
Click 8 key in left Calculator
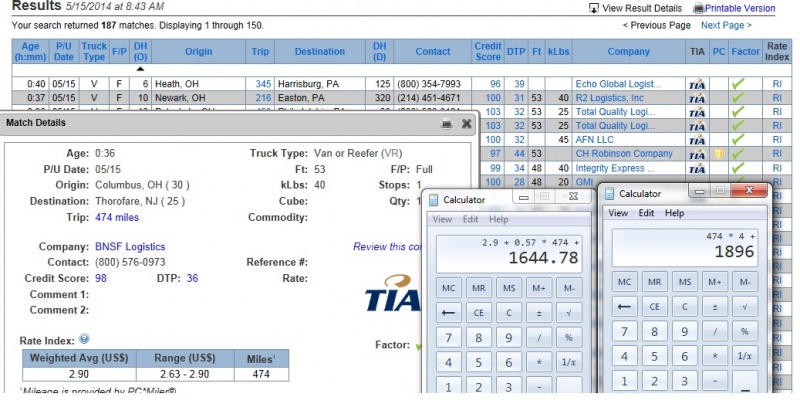[479, 338]
